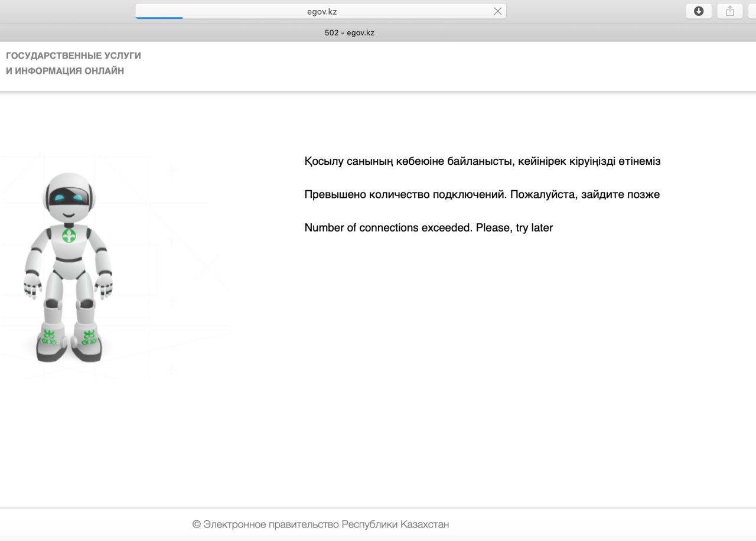Viewport: 756px width, 541px height.
Task: Stop loading the page with the X icon
Action: (x=497, y=11)
